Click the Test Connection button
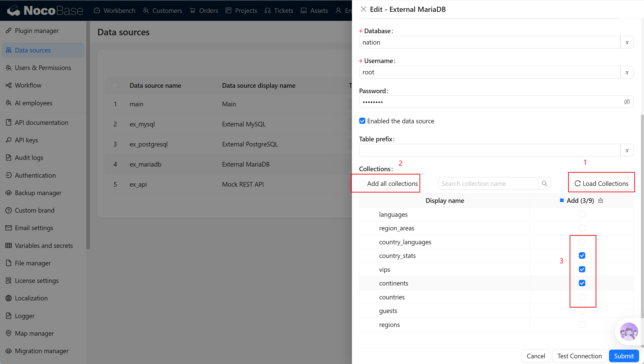 point(579,356)
